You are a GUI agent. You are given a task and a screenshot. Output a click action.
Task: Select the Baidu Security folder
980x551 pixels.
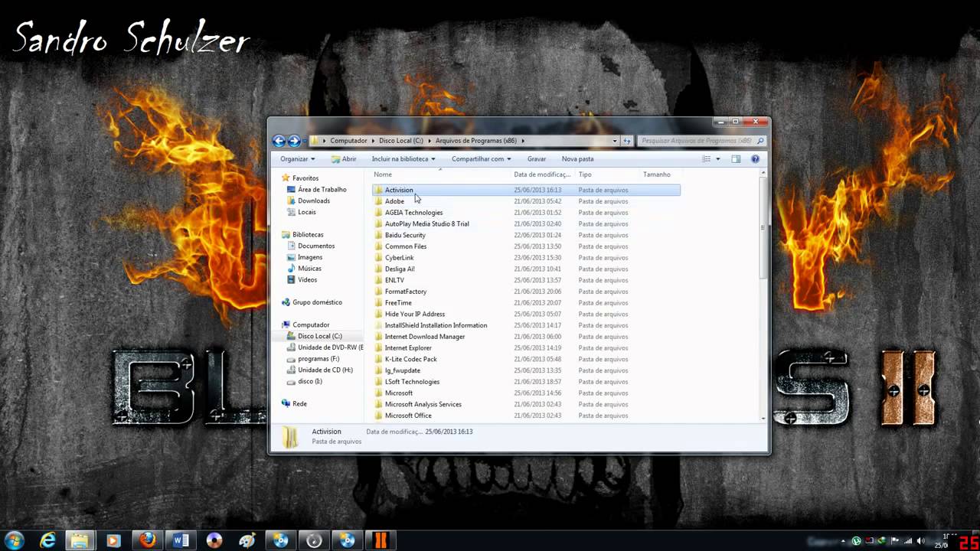405,235
